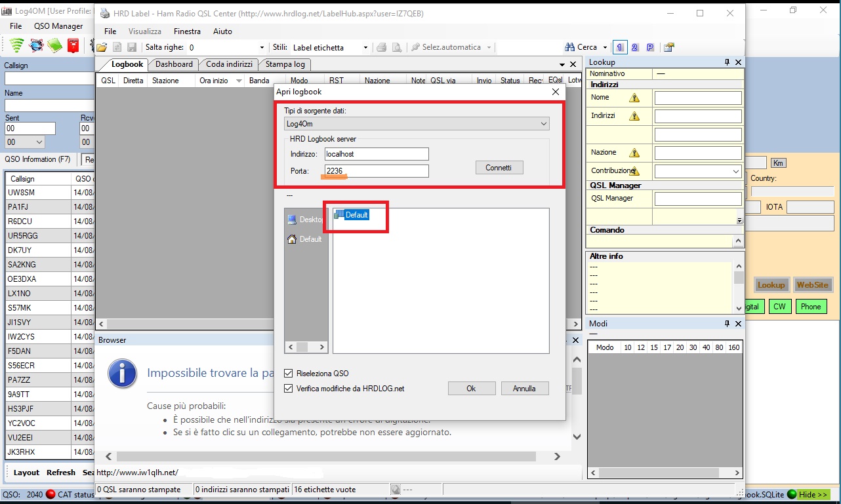
Task: Click the green Phone mode button
Action: pos(811,307)
